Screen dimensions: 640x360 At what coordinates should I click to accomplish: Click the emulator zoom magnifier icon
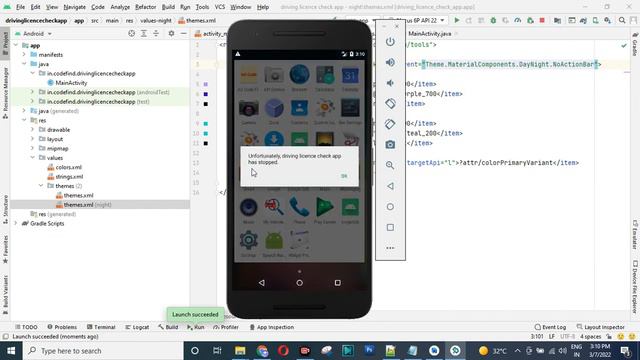click(x=390, y=165)
